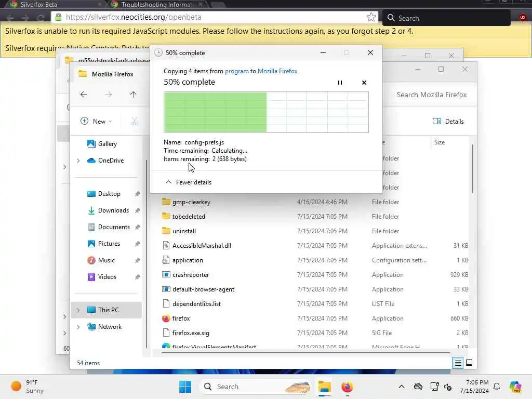The width and height of the screenshot is (532, 399).
Task: Switch to large thumbnails view in status bar
Action: click(x=469, y=363)
